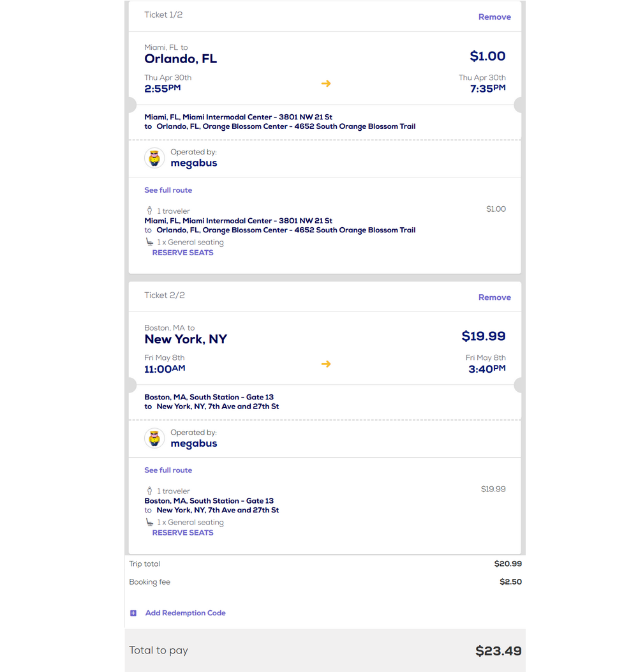Click the $23.49 total to pay amount
Image resolution: width=638 pixels, height=672 pixels.
click(498, 651)
